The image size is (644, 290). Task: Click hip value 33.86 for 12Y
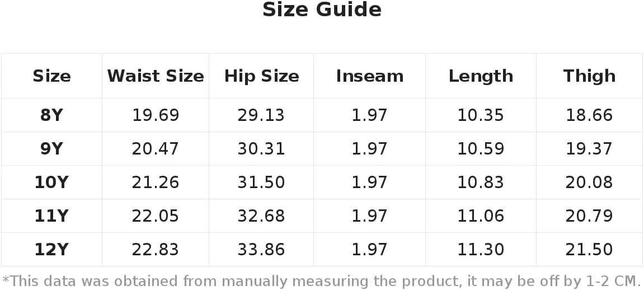pyautogui.click(x=261, y=250)
